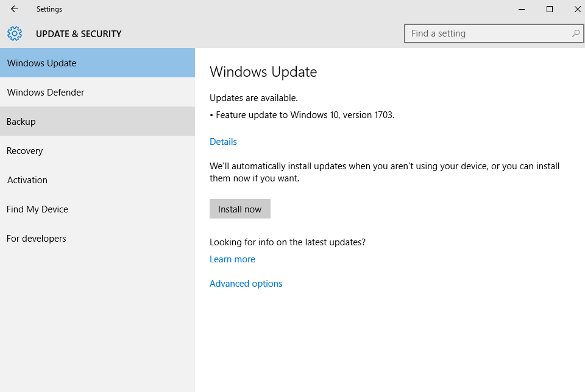Open Advanced options
This screenshot has width=585, height=392.
[x=246, y=284]
